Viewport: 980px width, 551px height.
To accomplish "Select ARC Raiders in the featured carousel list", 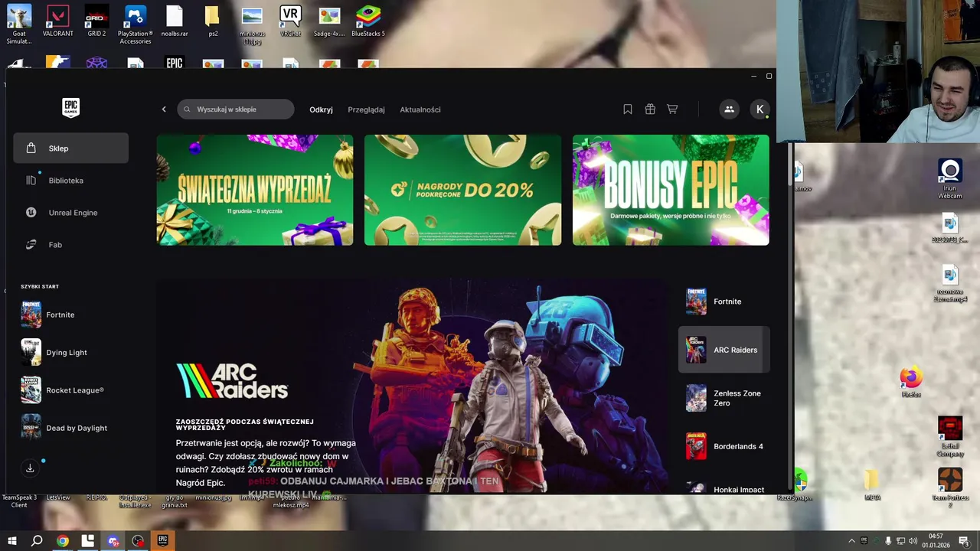I will [724, 350].
